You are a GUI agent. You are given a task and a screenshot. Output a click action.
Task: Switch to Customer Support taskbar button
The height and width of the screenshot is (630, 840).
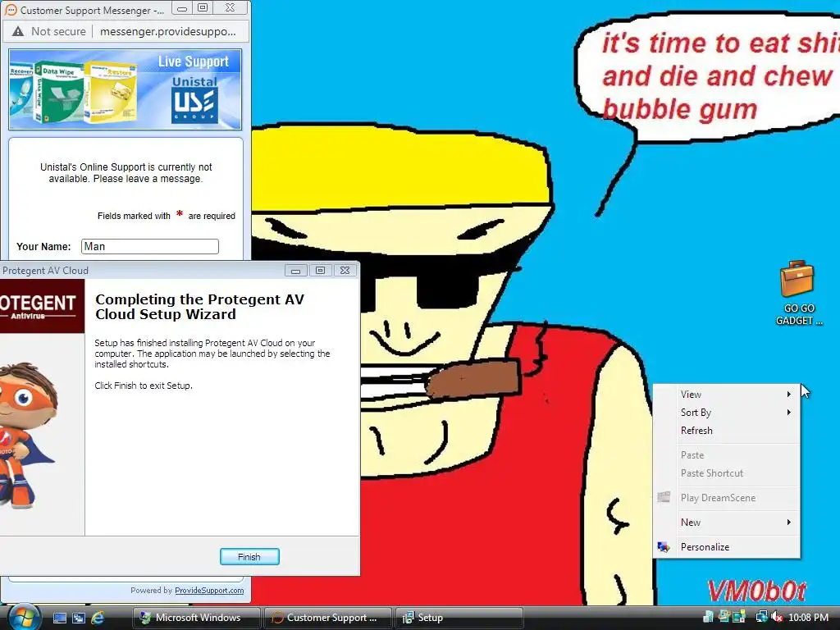[x=328, y=618]
